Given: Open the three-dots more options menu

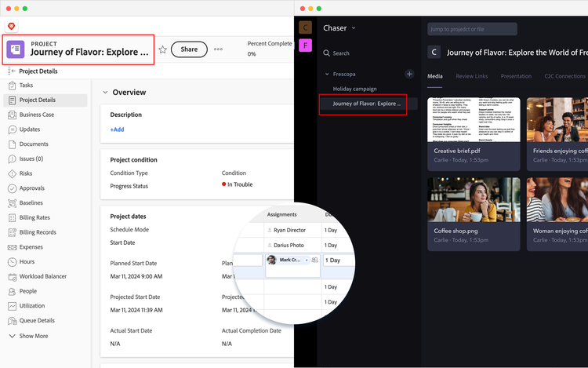Looking at the screenshot, I should click(219, 49).
